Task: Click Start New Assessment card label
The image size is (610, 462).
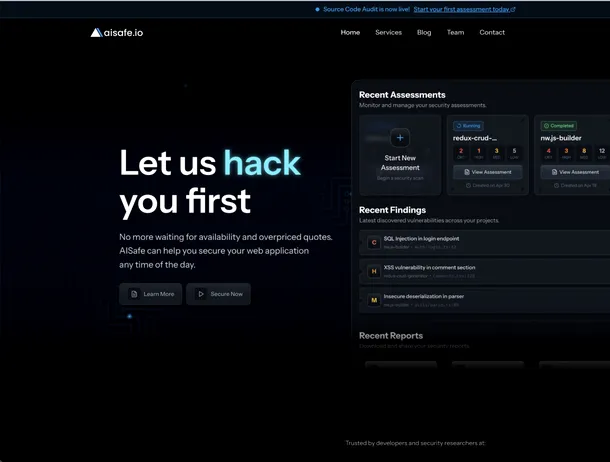Action: pos(400,163)
